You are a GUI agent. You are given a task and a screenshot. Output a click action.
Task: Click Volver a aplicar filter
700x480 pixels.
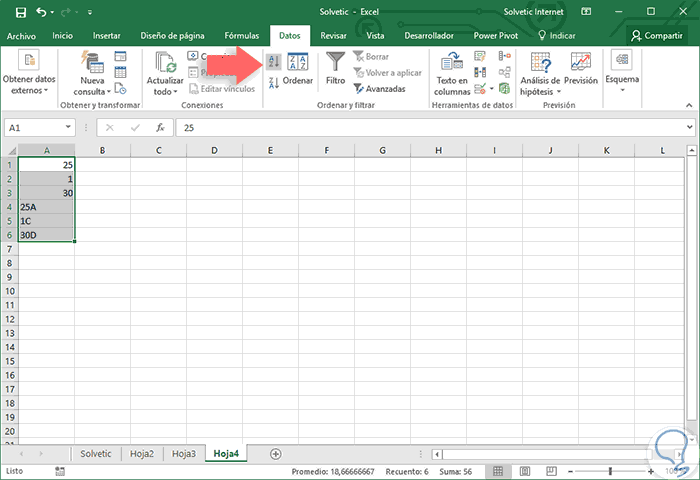click(x=388, y=73)
